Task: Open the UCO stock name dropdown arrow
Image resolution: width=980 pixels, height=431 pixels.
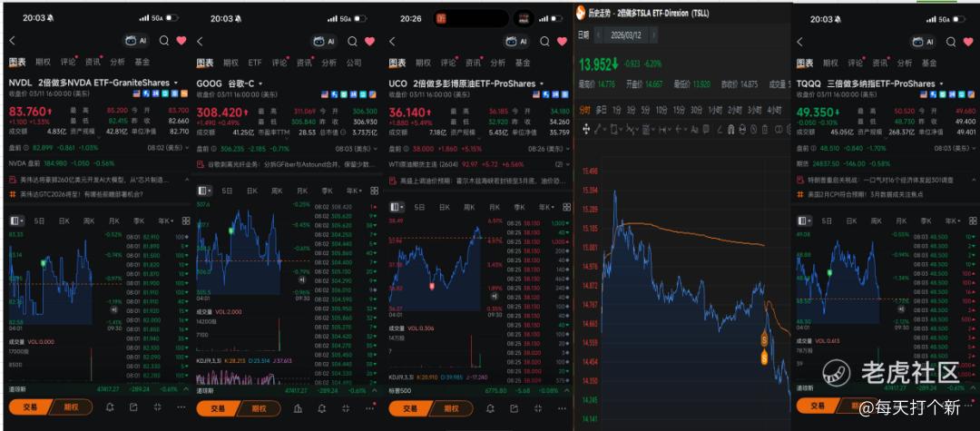Action: [541, 83]
